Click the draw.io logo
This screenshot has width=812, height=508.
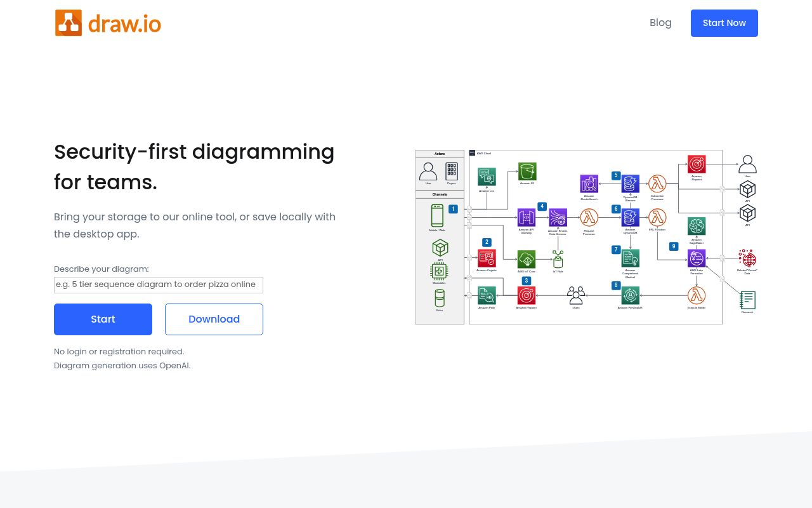108,23
